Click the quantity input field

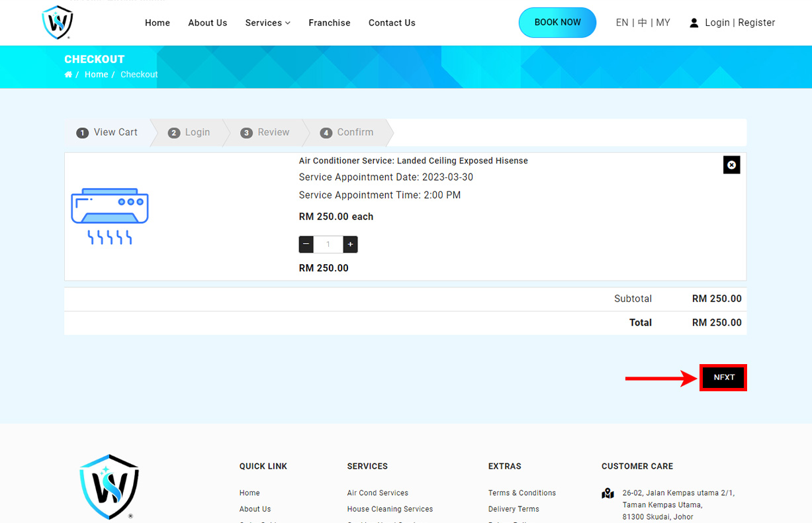(x=328, y=244)
